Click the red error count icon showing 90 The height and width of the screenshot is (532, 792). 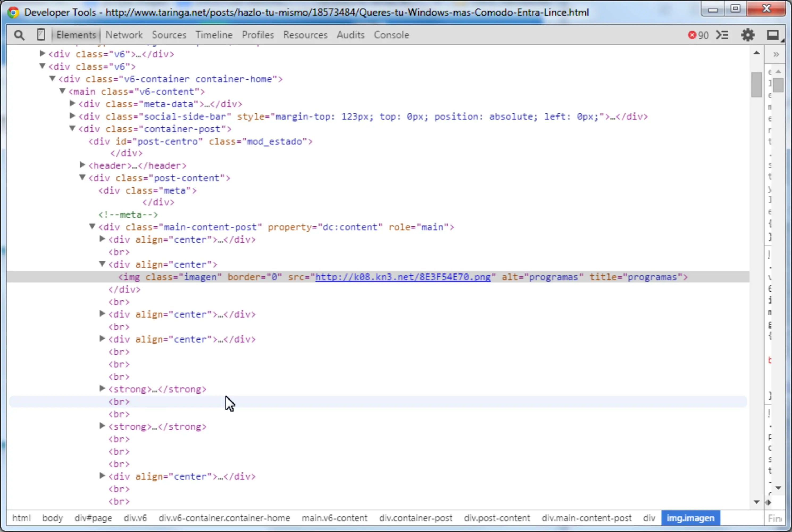(692, 35)
